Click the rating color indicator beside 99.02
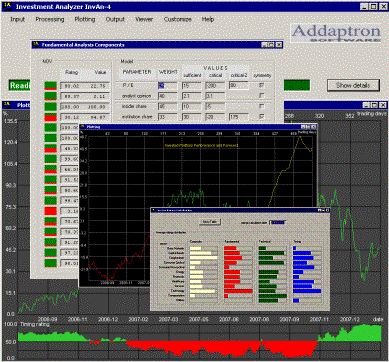This screenshot has height=362, width=389. (50, 86)
